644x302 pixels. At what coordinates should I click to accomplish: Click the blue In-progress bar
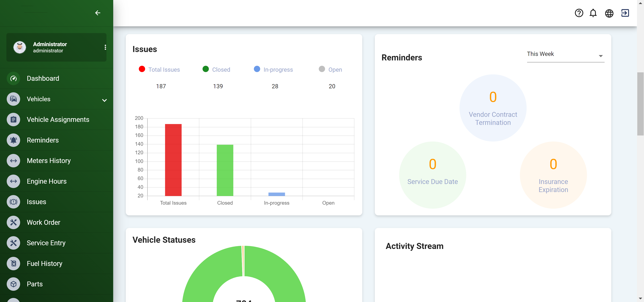click(x=277, y=194)
